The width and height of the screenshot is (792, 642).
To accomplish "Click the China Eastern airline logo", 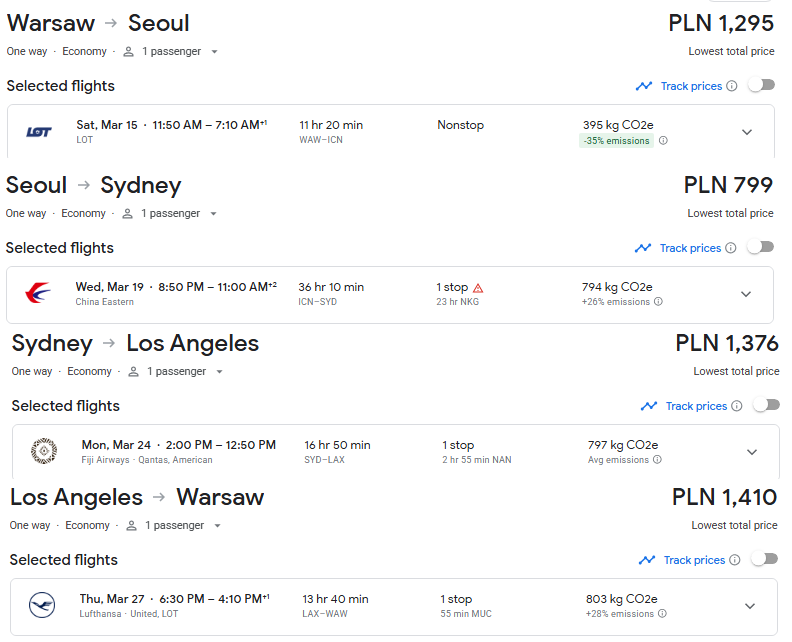I will [x=38, y=293].
